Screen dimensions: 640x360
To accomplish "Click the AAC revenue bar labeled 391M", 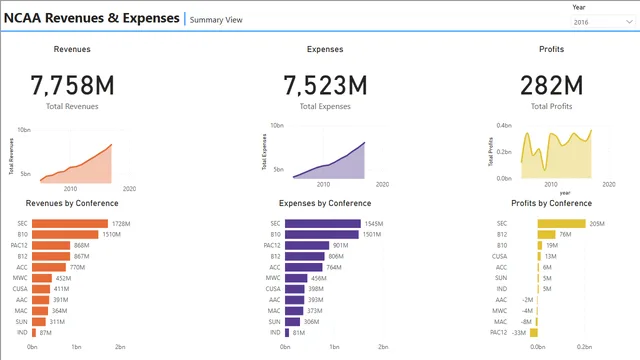I will [x=41, y=300].
